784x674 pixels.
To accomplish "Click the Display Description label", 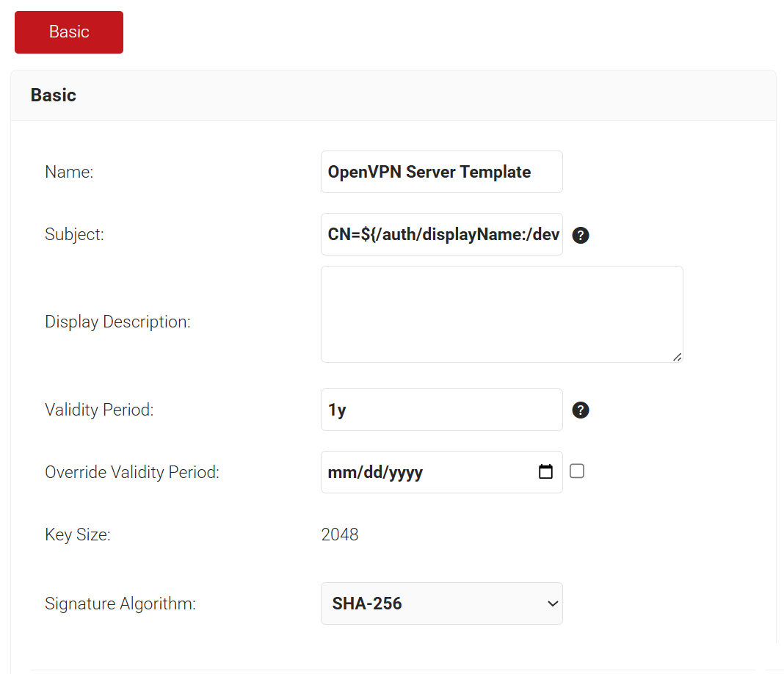I will [x=117, y=322].
